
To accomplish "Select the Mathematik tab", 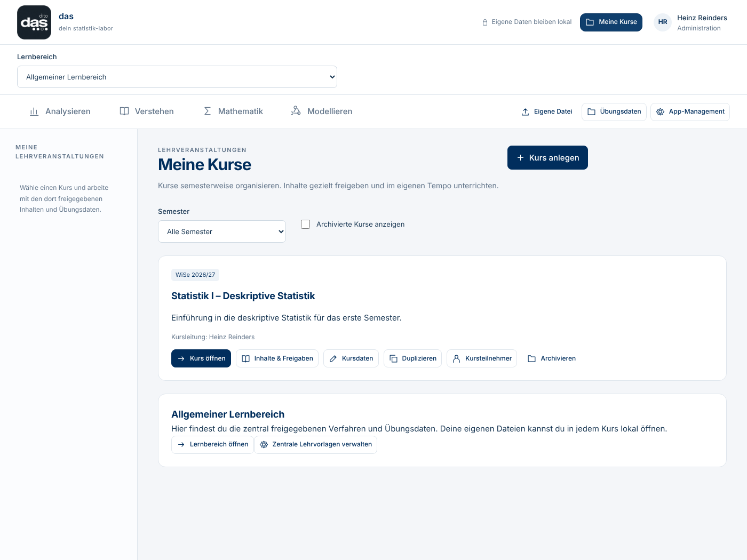I will [x=233, y=111].
